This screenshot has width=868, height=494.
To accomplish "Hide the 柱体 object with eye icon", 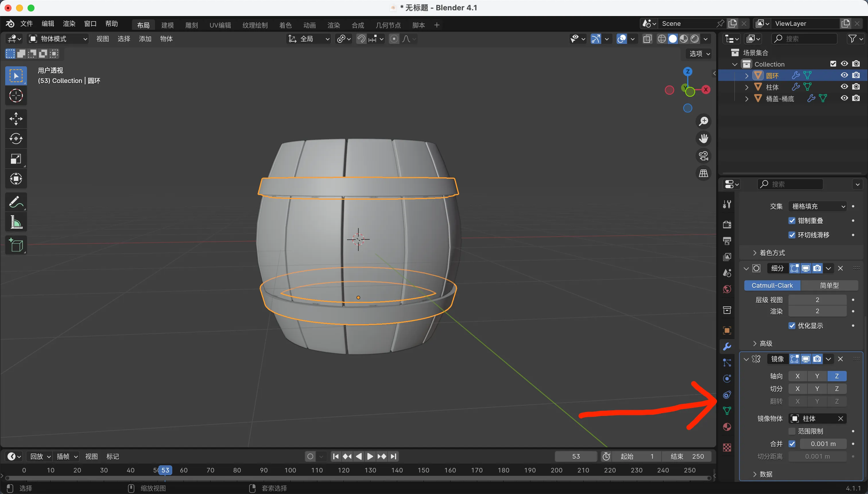I will 844,87.
